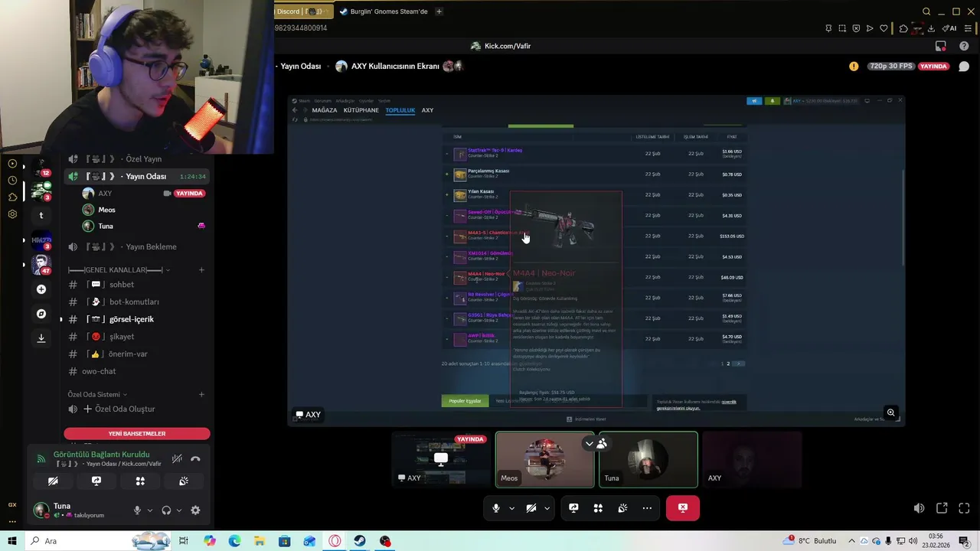Open headphone output dropdown in user panel
Screen dimensions: 980x551
pos(179,510)
